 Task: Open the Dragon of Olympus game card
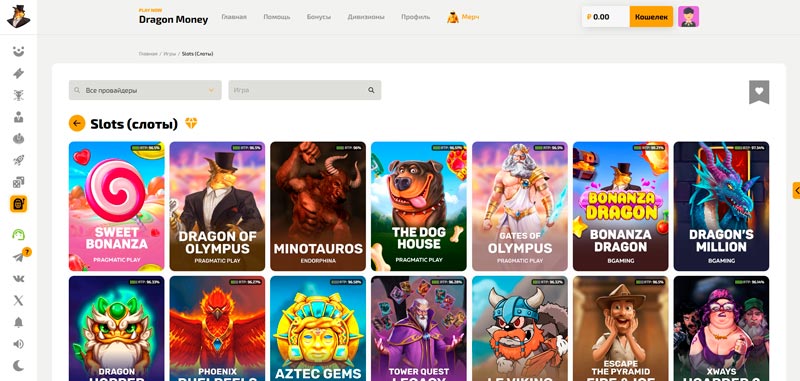217,206
